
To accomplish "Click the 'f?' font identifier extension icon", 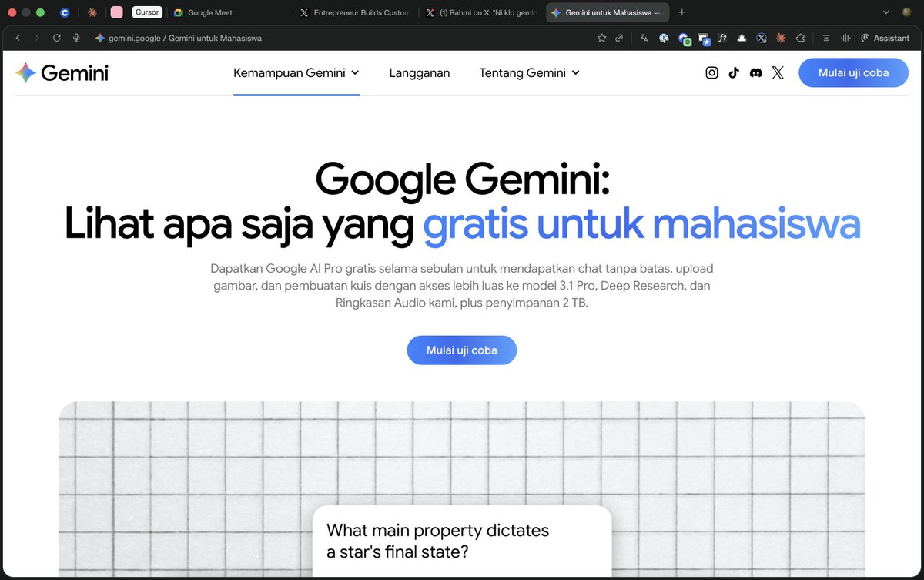I will click(722, 38).
